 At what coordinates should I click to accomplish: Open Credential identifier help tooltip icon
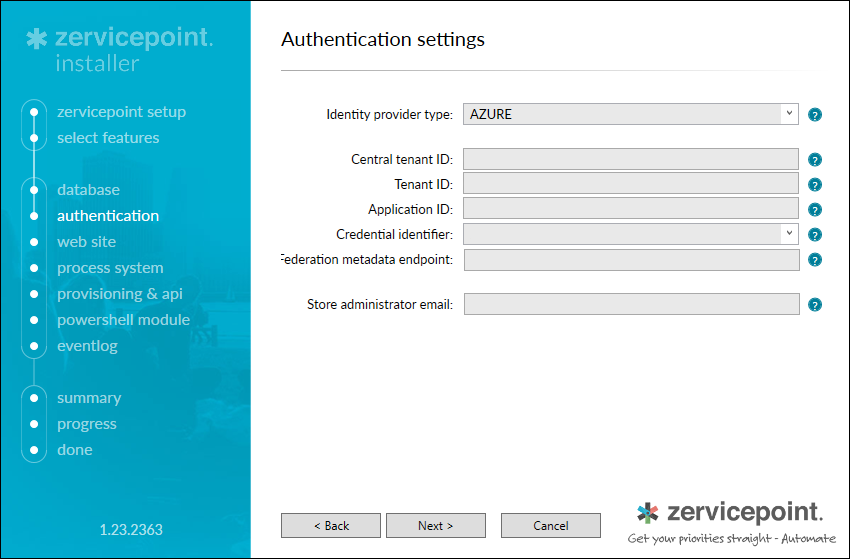815,234
